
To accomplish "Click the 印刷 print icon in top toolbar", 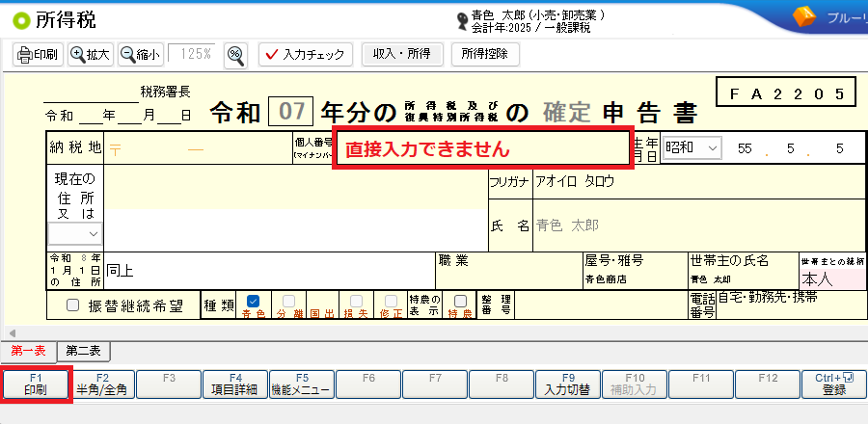I will [x=38, y=54].
